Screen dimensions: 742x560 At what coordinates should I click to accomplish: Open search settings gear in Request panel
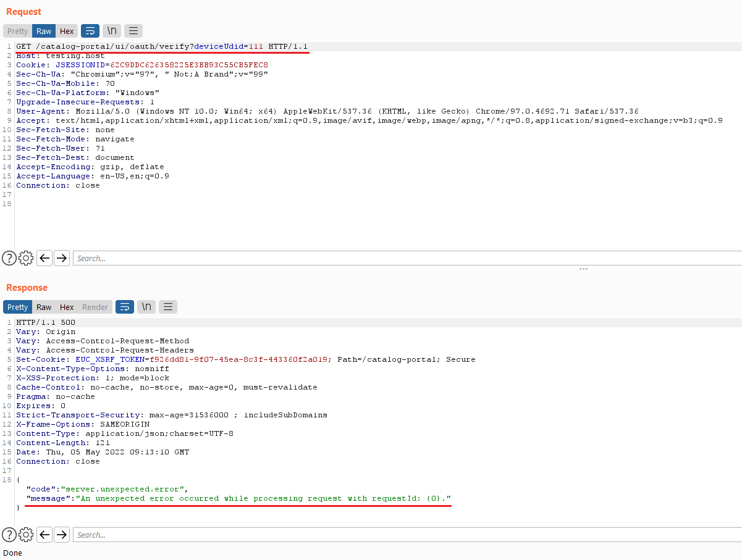pos(26,258)
